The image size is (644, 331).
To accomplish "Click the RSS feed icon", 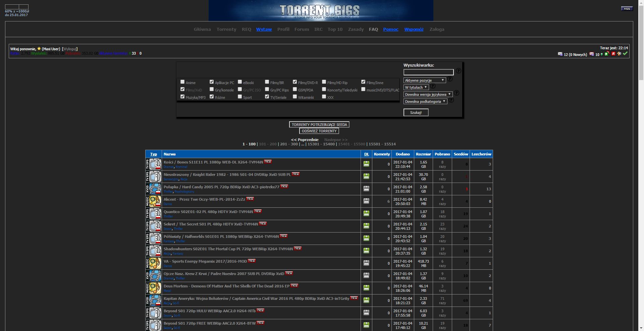I will [x=627, y=9].
